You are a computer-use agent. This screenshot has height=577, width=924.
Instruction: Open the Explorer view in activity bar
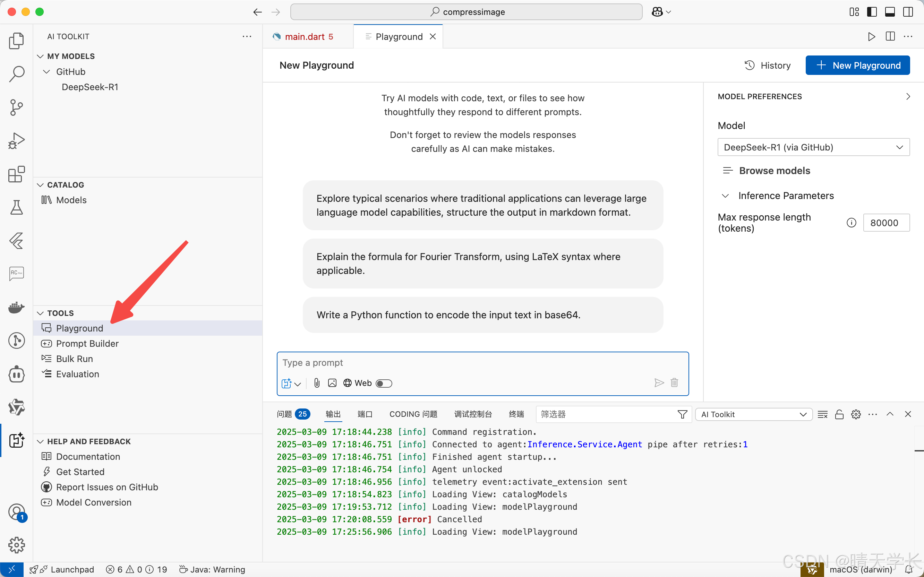(16, 41)
